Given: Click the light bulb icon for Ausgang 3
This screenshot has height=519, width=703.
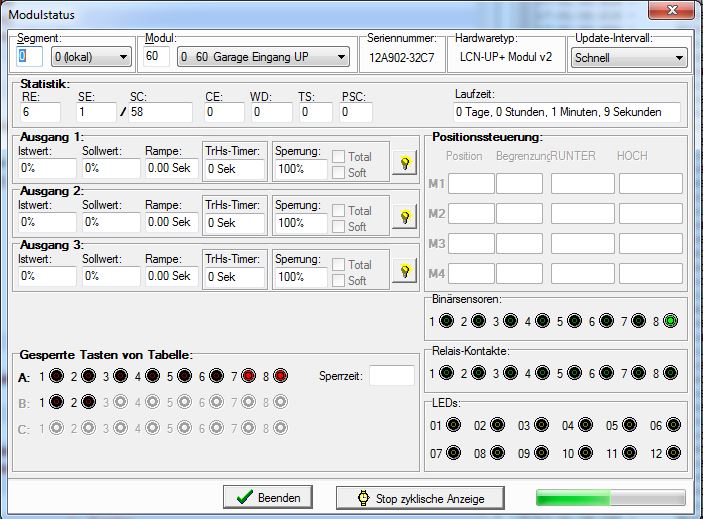Looking at the screenshot, I should 405,270.
